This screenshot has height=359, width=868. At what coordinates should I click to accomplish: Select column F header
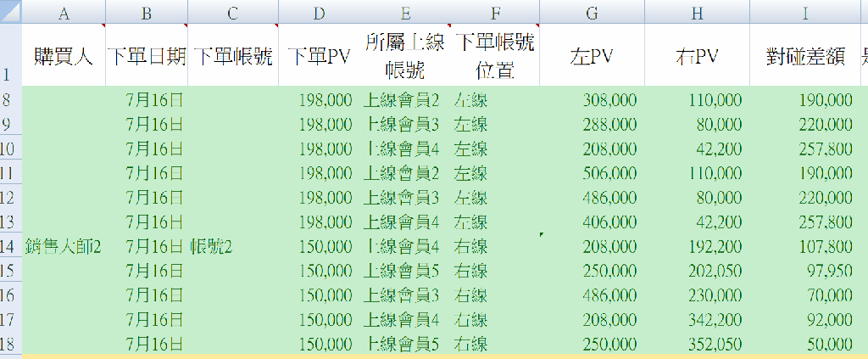[x=495, y=12]
